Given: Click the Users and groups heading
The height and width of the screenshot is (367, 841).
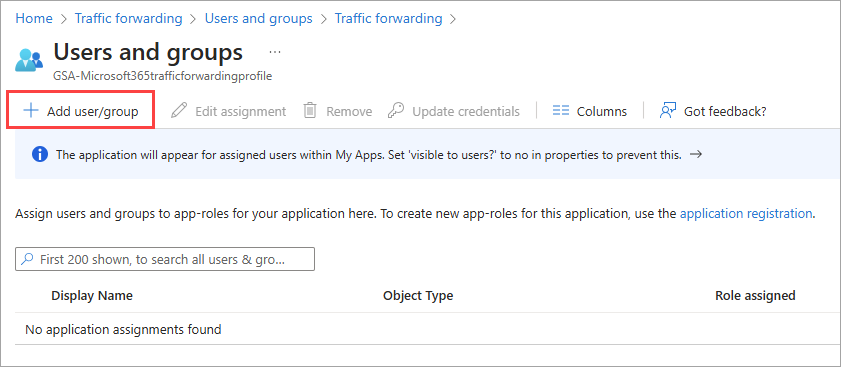Looking at the screenshot, I should (x=148, y=52).
